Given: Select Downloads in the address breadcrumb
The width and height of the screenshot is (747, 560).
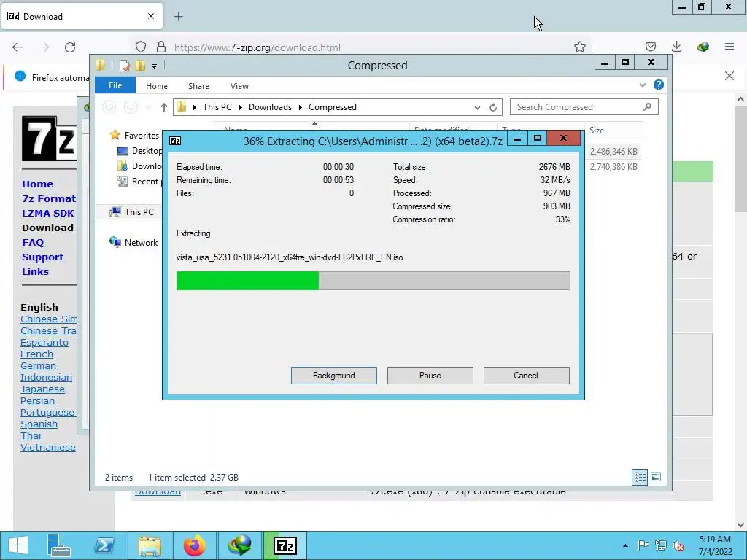Looking at the screenshot, I should pos(270,107).
